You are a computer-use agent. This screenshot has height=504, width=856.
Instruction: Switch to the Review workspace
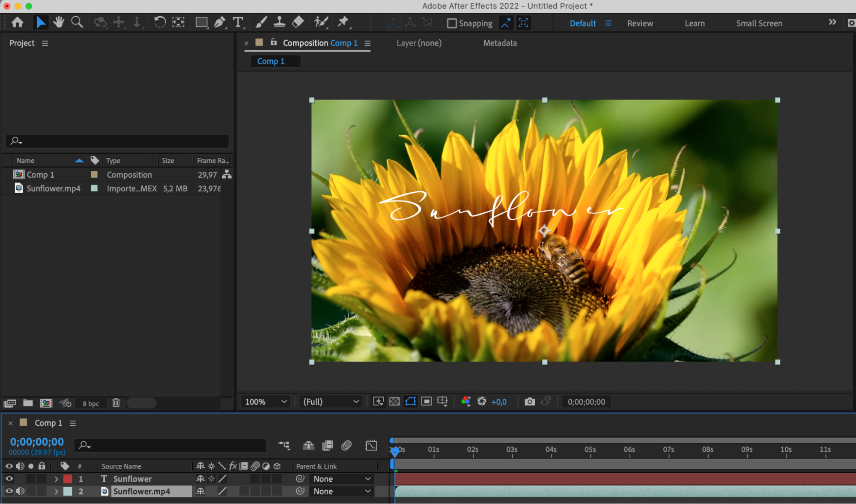tap(640, 23)
